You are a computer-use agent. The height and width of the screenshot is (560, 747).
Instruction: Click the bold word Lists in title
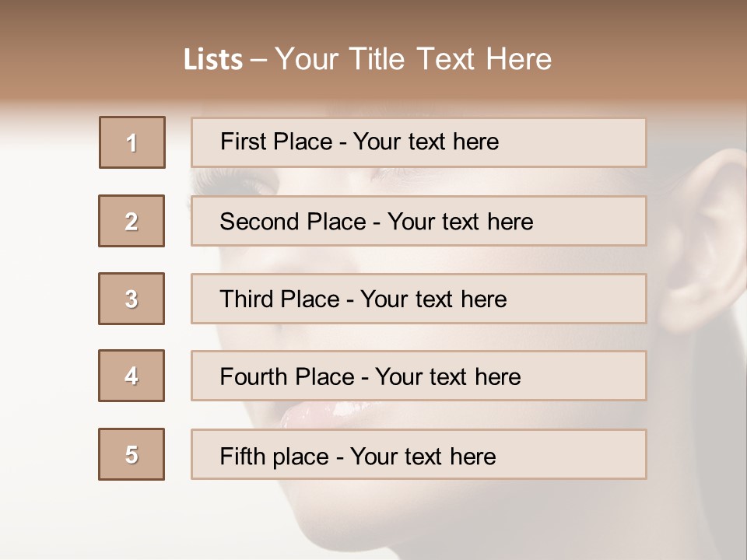click(213, 60)
